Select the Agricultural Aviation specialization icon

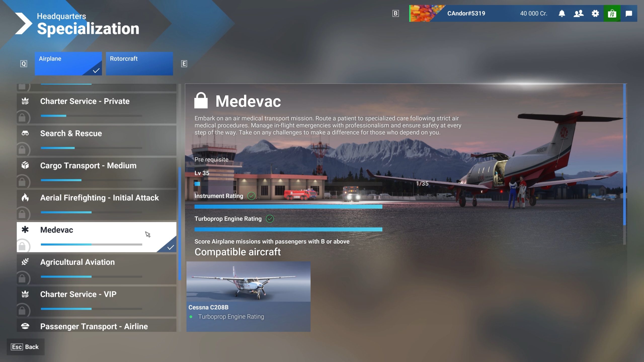coord(25,262)
